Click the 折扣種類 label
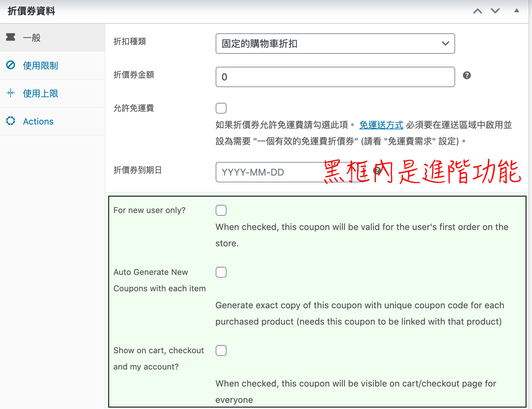This screenshot has width=532, height=409. point(130,42)
